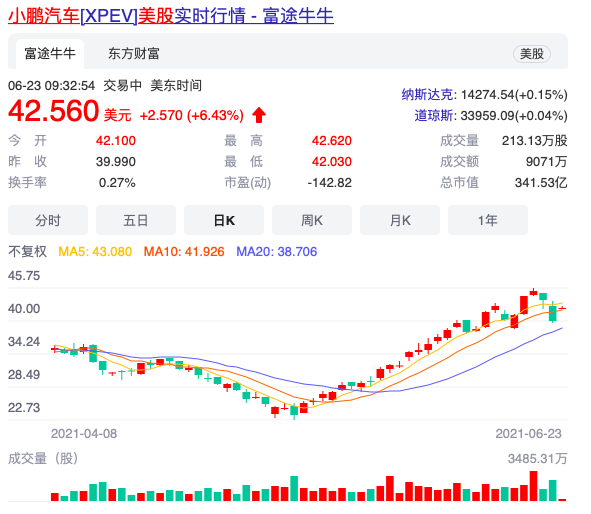
Task: Click the 2021-06-23 date axis marker
Action: pos(528,434)
